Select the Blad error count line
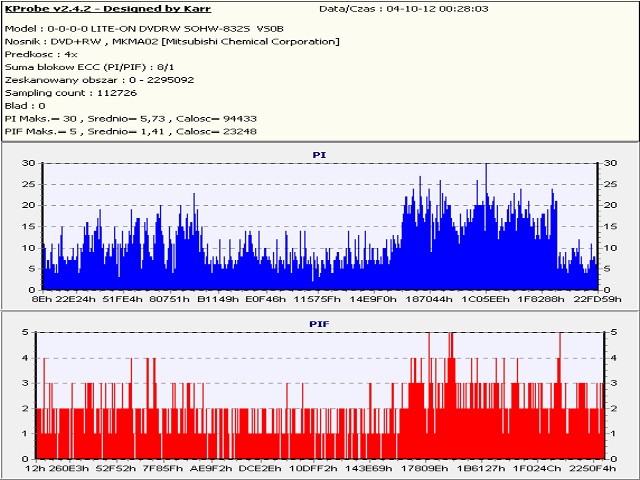The width and height of the screenshot is (640, 480). [26, 106]
